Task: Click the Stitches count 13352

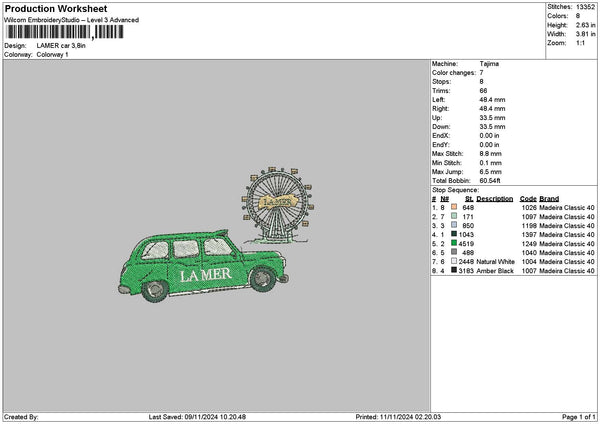Action: click(585, 7)
